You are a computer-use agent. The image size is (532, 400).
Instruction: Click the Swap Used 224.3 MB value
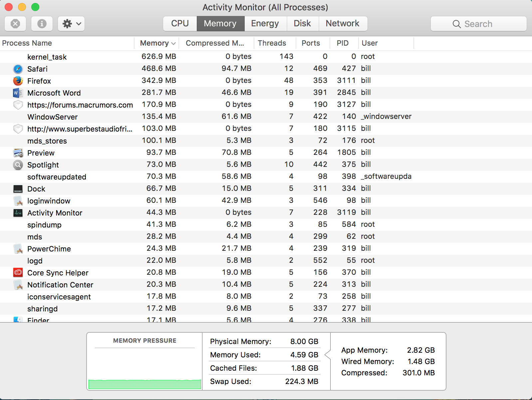pos(302,382)
